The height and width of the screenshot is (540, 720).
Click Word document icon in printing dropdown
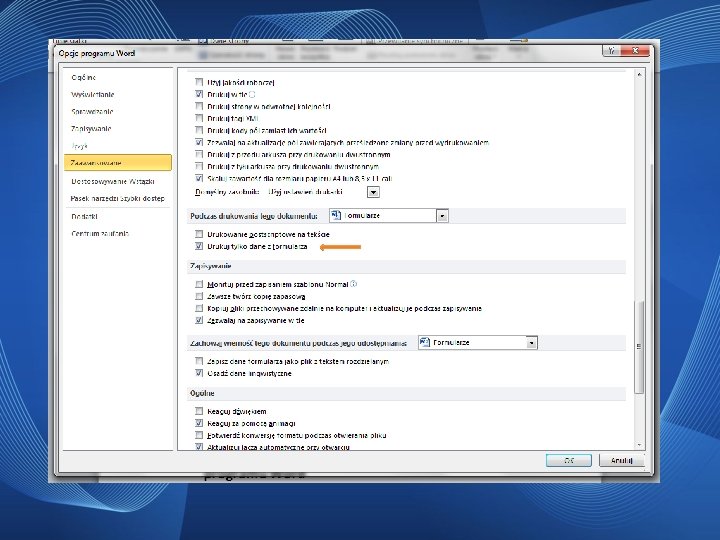pyautogui.click(x=336, y=215)
